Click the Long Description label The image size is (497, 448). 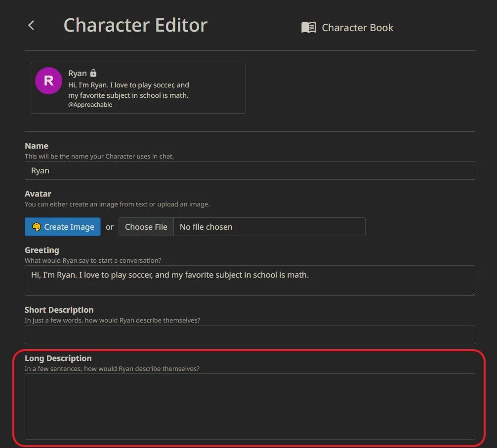(58, 358)
